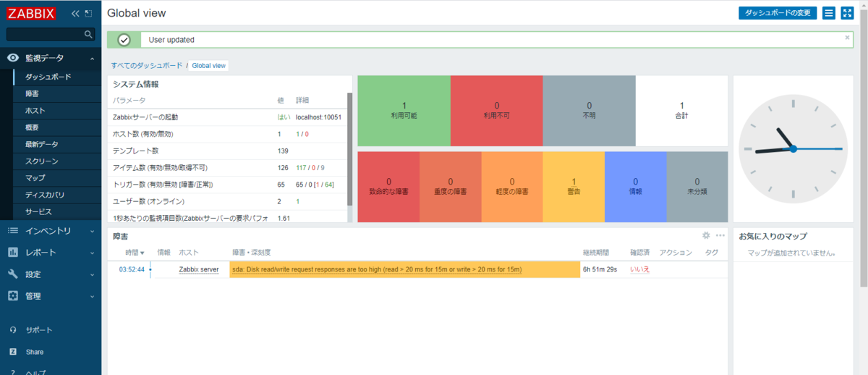The width and height of the screenshot is (868, 375).
Task: Click the analog clock widget
Action: [793, 148]
